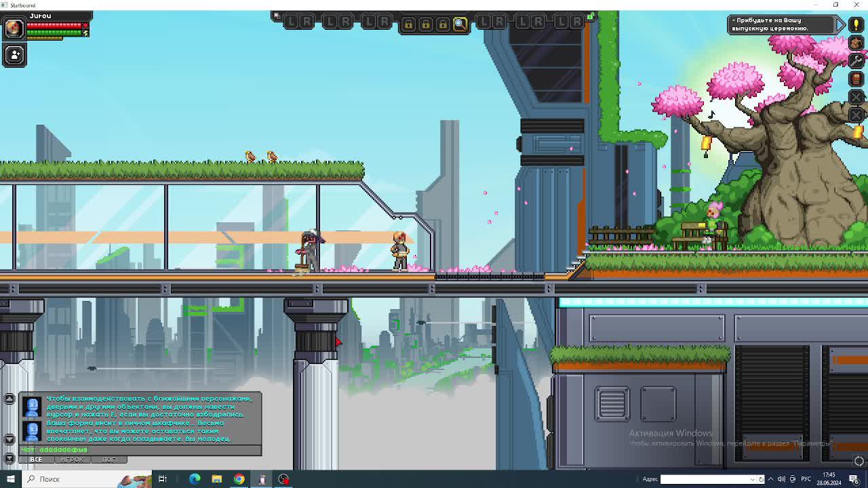868x488 pixels.
Task: Open OBS Studio from the taskbar
Action: tap(283, 479)
